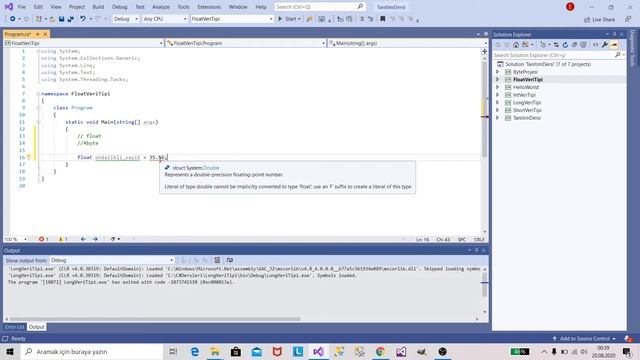640x360 pixels.
Task: Select the ShortVeriTipi project
Action: click(x=527, y=110)
